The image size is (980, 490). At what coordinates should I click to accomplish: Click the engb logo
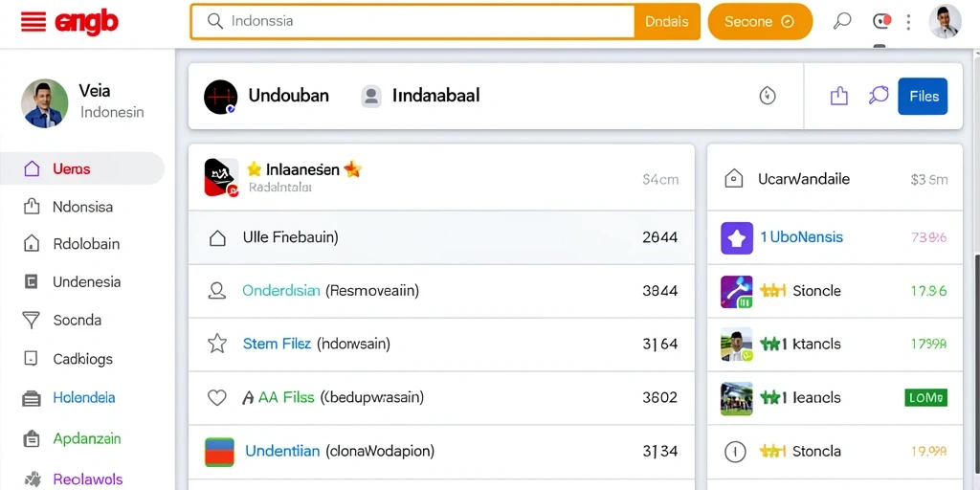click(x=85, y=23)
